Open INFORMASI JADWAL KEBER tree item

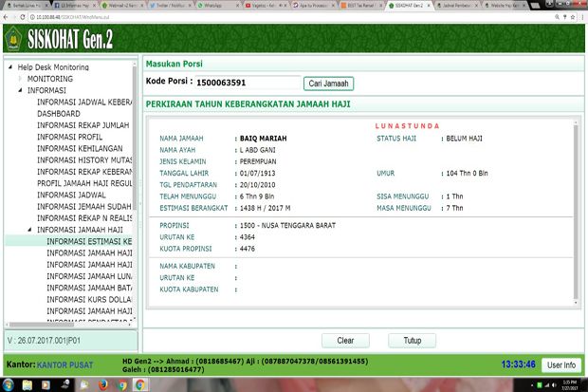tap(84, 102)
